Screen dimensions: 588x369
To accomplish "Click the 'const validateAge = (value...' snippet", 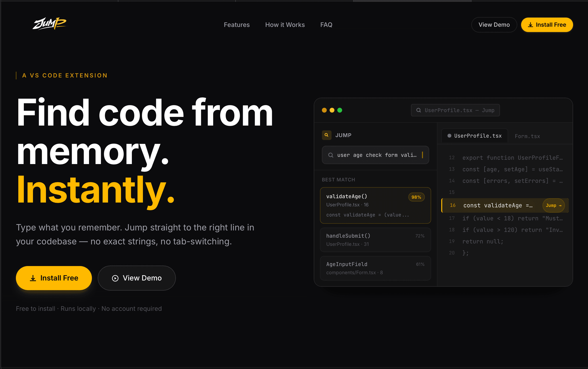I will [367, 215].
